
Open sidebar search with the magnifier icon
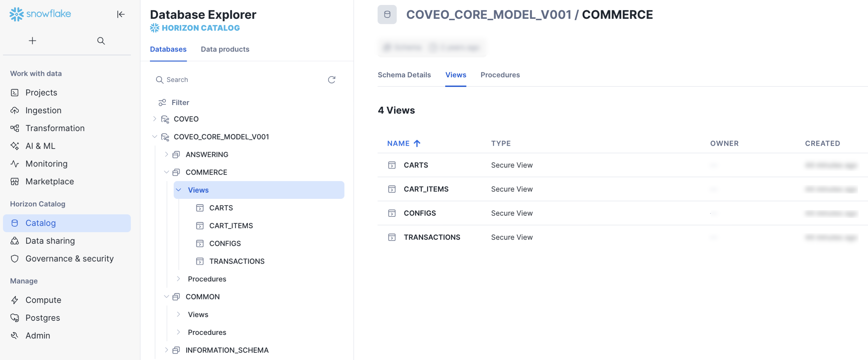(x=100, y=41)
